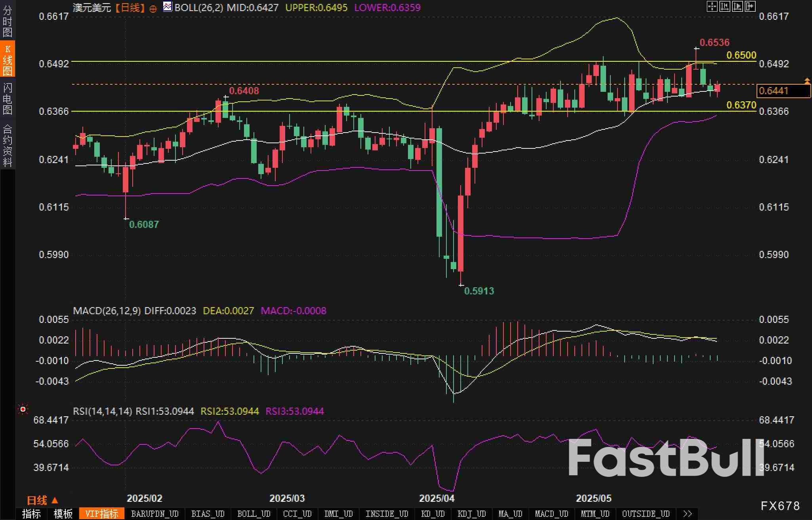Apply the KDJ_UD indicator
The width and height of the screenshot is (812, 520).
pos(471,514)
